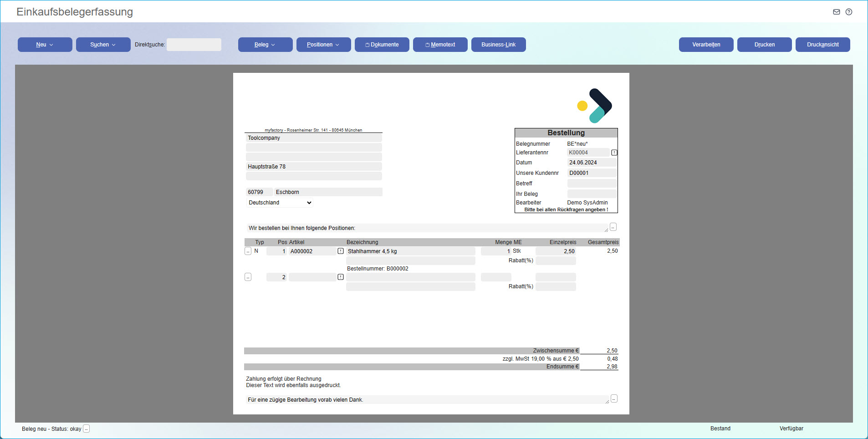Click the Betreff input field
This screenshot has height=439, width=868.
click(592, 184)
